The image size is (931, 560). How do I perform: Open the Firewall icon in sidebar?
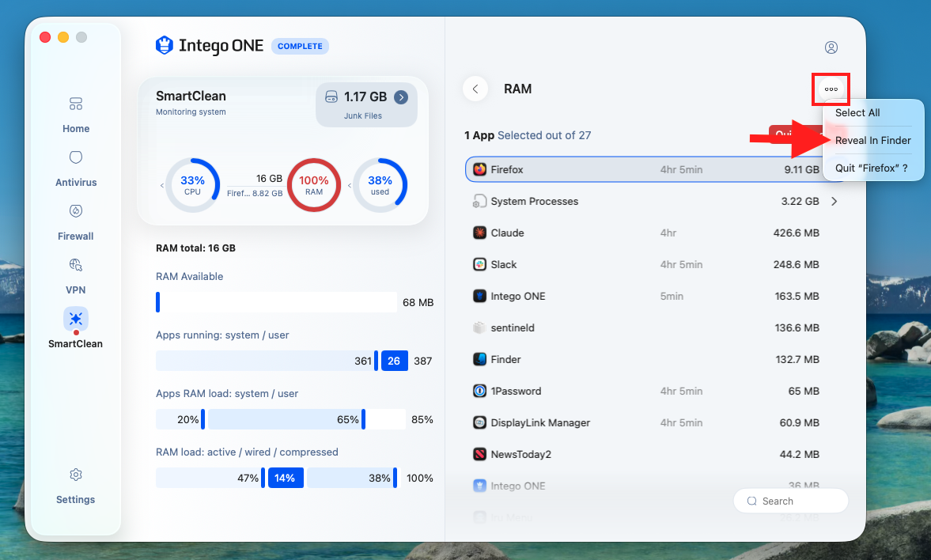(75, 211)
